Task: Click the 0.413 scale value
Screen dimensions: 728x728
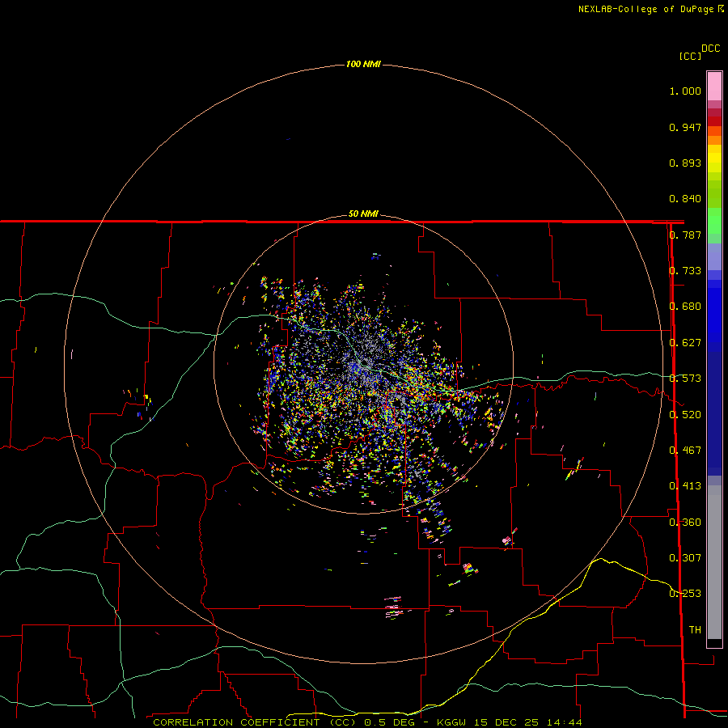Action: click(x=685, y=486)
